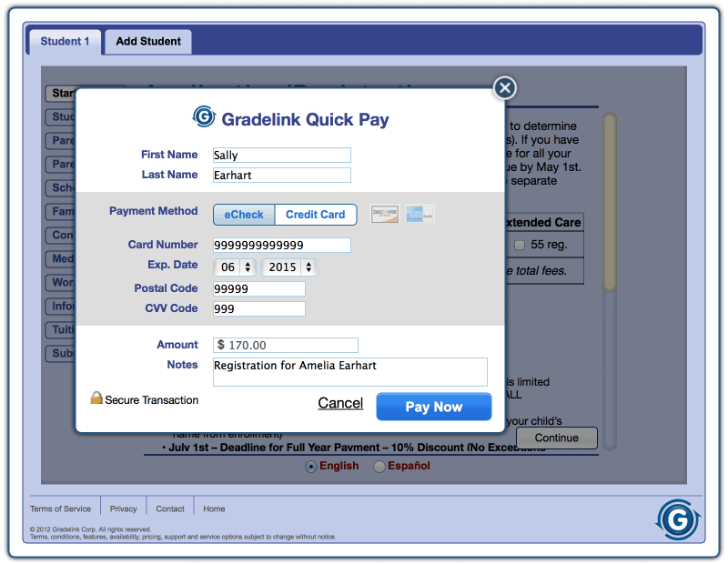Click the Discover card icon
The image size is (728, 564).
pyautogui.click(x=384, y=214)
